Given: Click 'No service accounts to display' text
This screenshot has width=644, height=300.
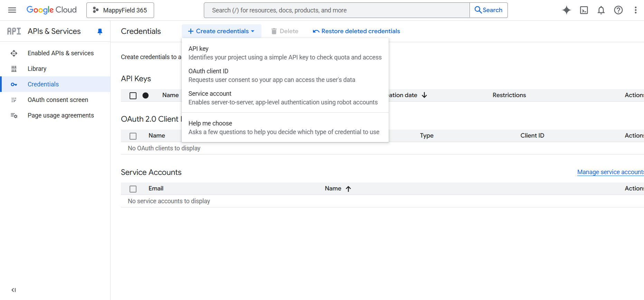Looking at the screenshot, I should pos(169,201).
